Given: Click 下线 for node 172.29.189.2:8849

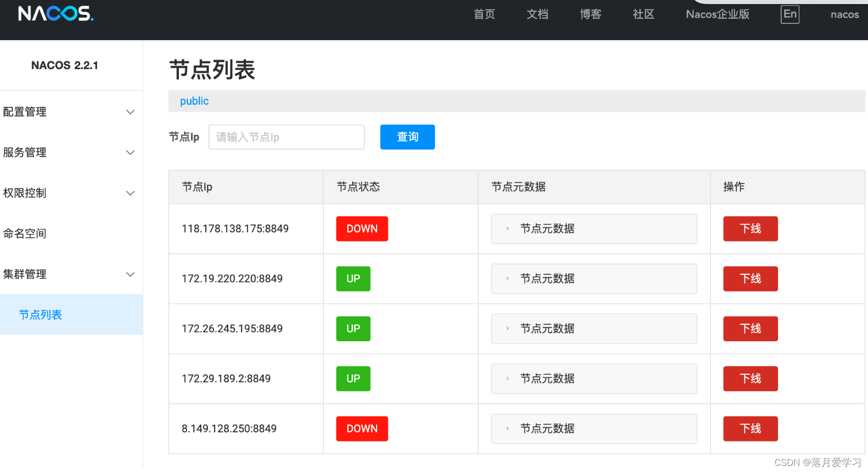Looking at the screenshot, I should tap(751, 378).
